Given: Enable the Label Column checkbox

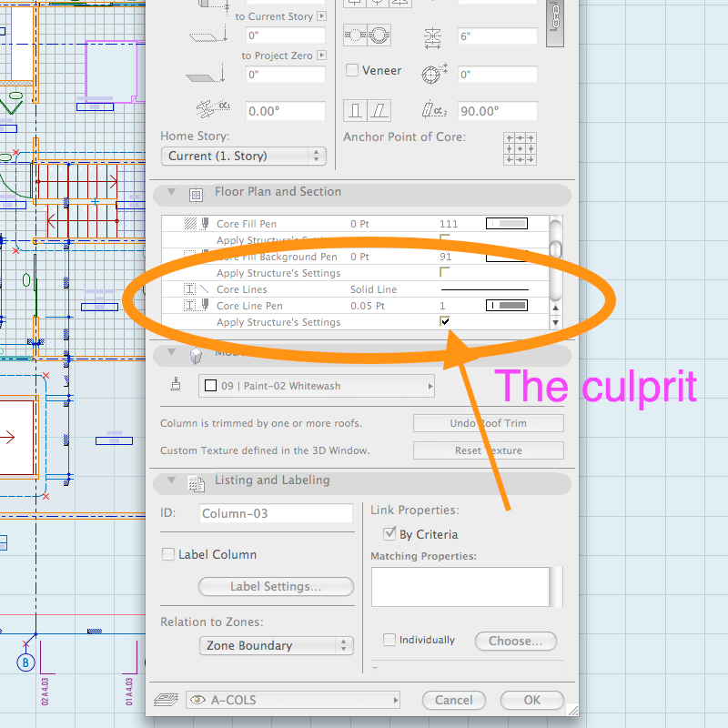Looking at the screenshot, I should point(167,554).
